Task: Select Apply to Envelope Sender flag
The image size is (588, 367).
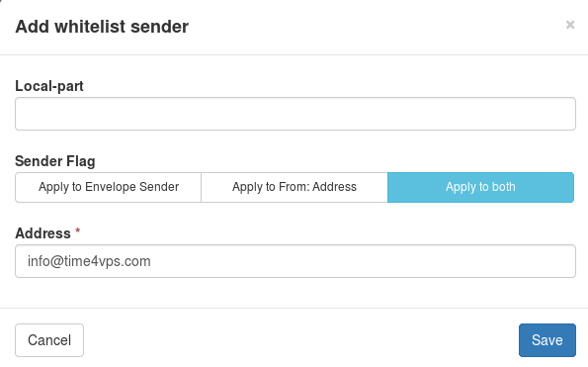Action: (109, 187)
